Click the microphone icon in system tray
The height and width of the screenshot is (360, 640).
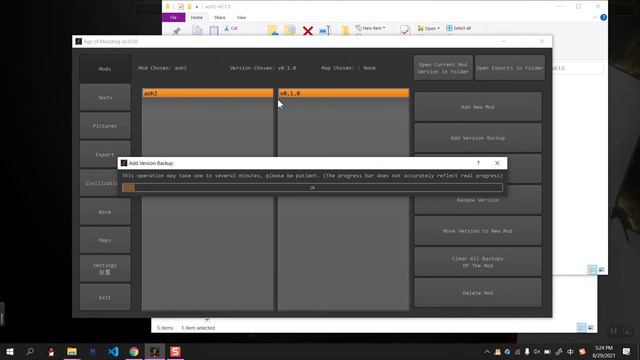527,352
